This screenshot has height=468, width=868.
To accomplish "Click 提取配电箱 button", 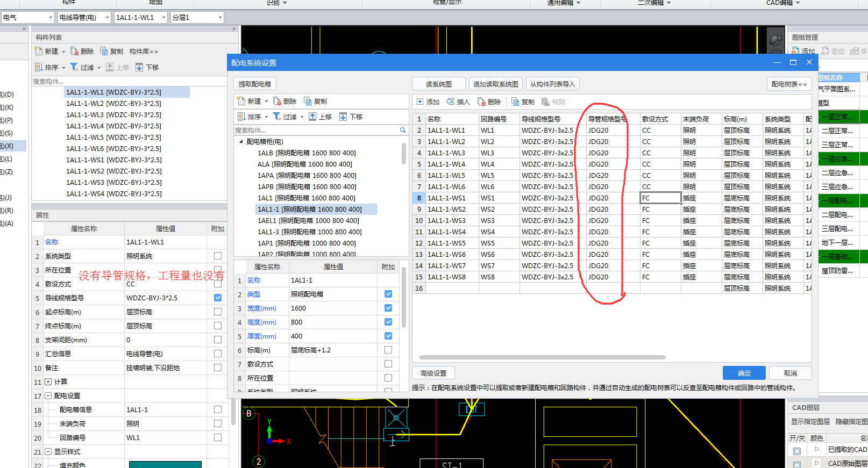I will pyautogui.click(x=255, y=84).
